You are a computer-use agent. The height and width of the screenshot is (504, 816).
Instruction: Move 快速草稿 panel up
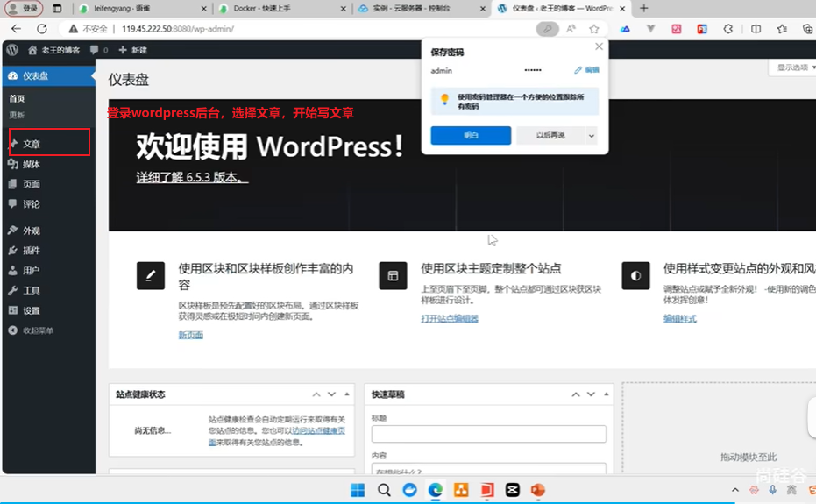click(x=576, y=394)
